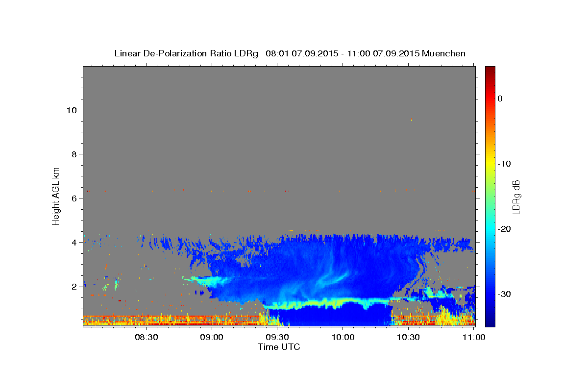Click the colorbar value -30

505,294
